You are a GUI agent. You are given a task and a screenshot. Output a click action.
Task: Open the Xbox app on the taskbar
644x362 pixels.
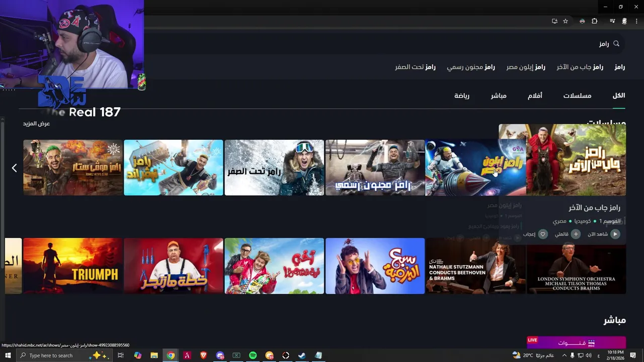(x=236, y=355)
